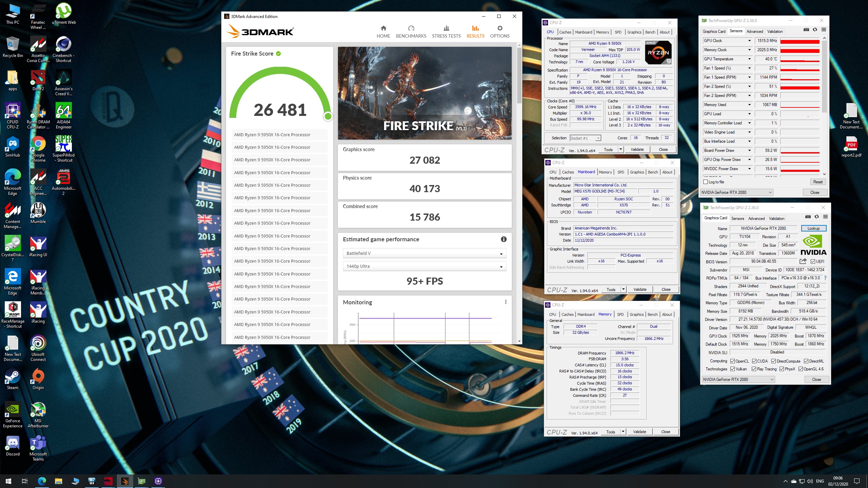Open Validation tab in GPU-Z Graphics Card window
Image resolution: width=868 pixels, height=488 pixels.
[776, 218]
